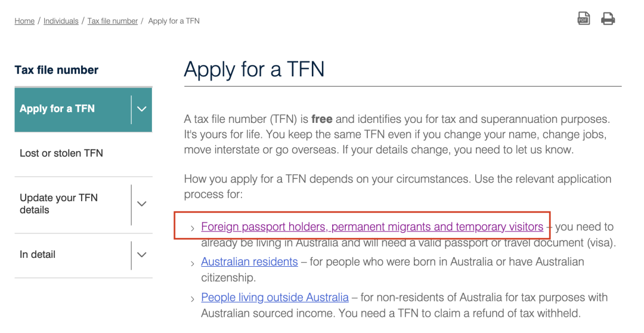Screen dimensions: 644x333
Task: Click the Apply for a TFN page heading
Action: (254, 69)
